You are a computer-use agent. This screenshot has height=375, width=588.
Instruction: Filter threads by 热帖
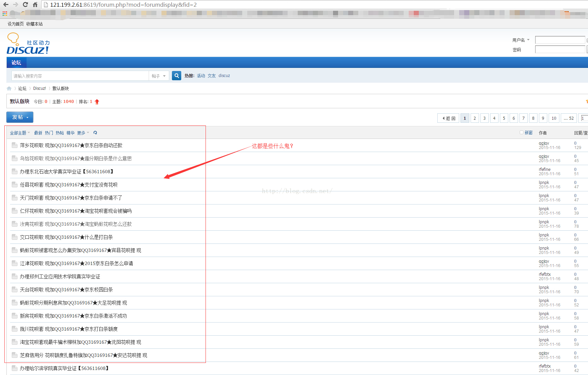point(60,133)
